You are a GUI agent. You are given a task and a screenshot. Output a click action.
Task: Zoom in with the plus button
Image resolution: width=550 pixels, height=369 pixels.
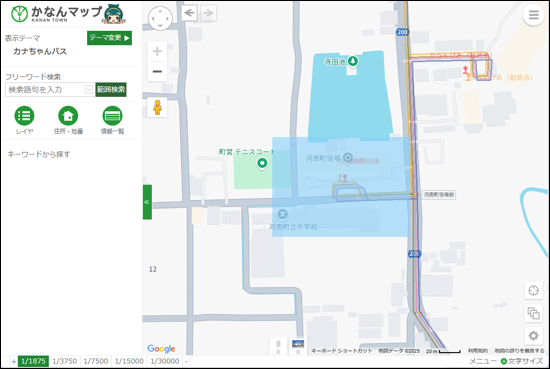[157, 51]
